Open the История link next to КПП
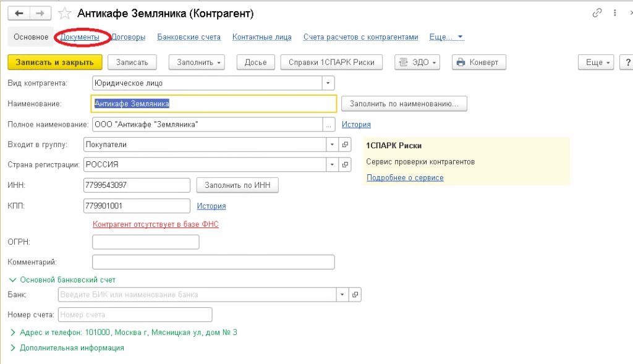This screenshot has width=633, height=364. tap(211, 206)
